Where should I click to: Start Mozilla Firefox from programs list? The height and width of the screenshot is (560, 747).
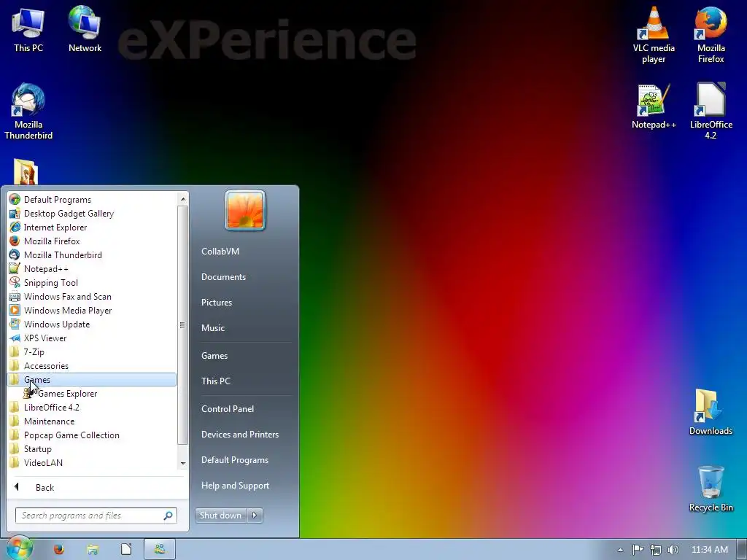[92, 241]
